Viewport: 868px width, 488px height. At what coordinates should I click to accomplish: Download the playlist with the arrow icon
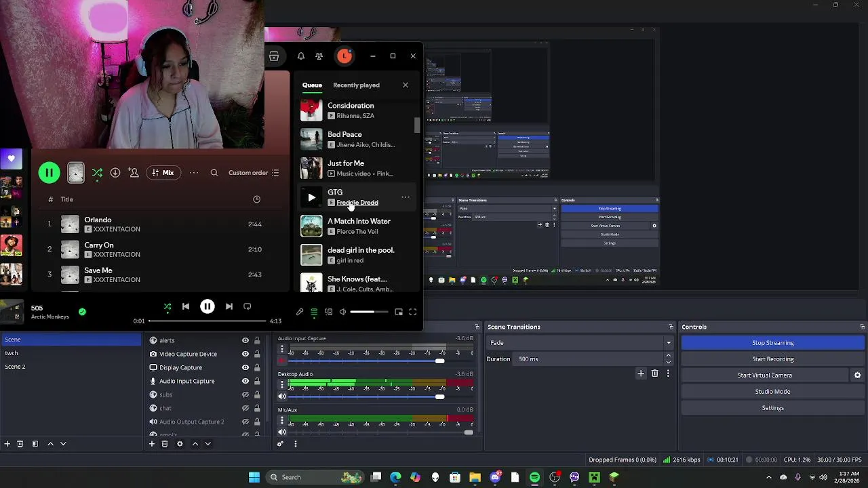click(x=115, y=173)
